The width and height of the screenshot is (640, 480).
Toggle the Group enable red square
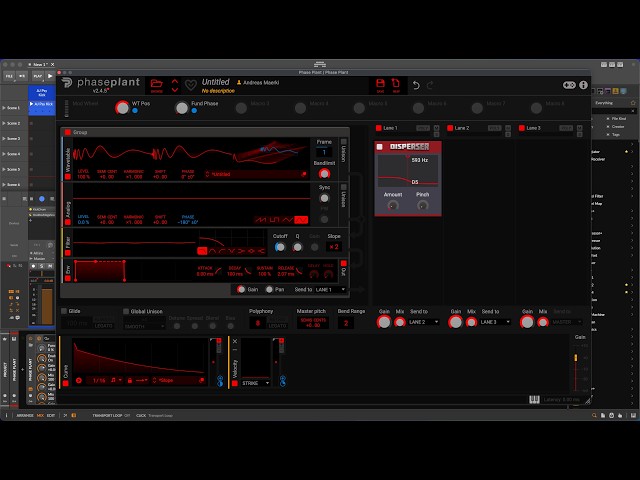point(68,132)
